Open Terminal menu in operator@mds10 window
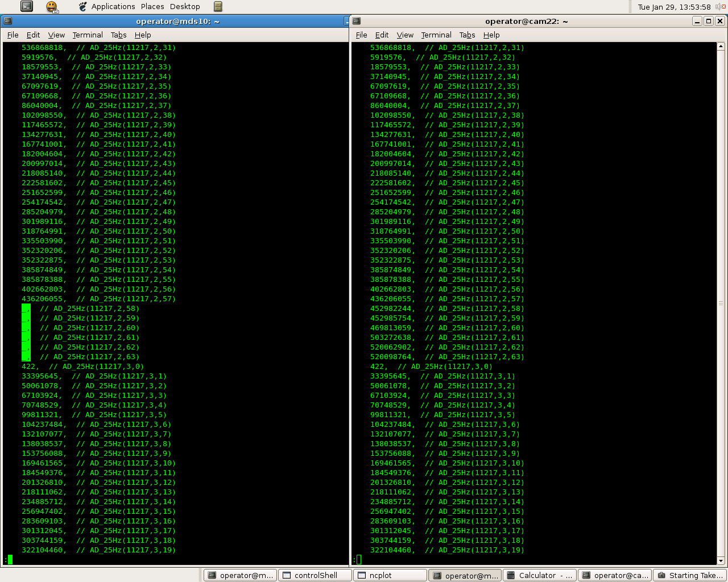The height and width of the screenshot is (582, 728). [88, 35]
